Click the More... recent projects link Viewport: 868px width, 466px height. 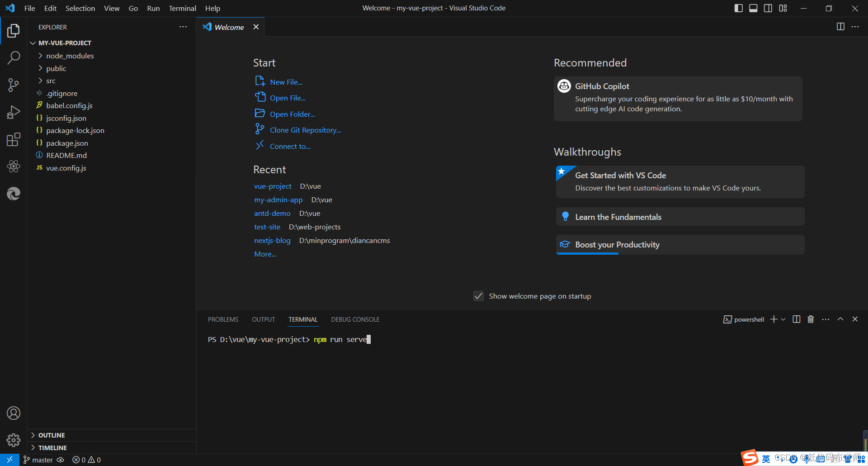point(265,254)
